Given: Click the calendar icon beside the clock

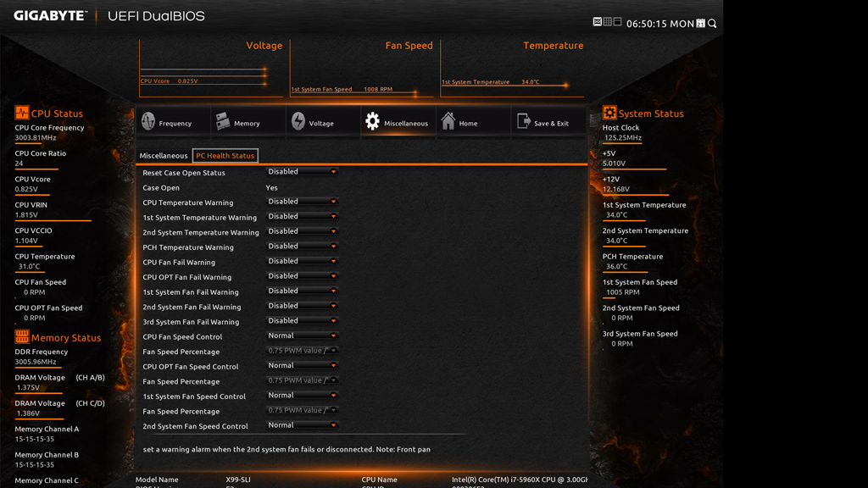Looking at the screenshot, I should (x=701, y=24).
